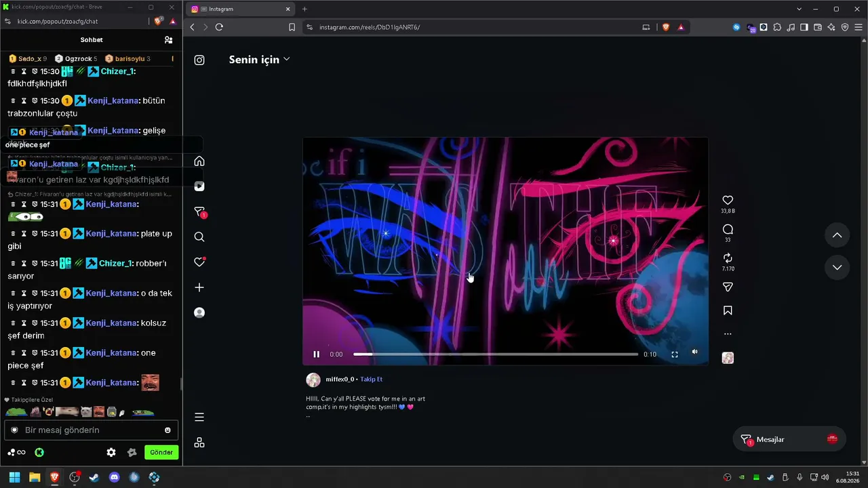Click the reel video progress bar
The image size is (868, 488).
tap(496, 354)
